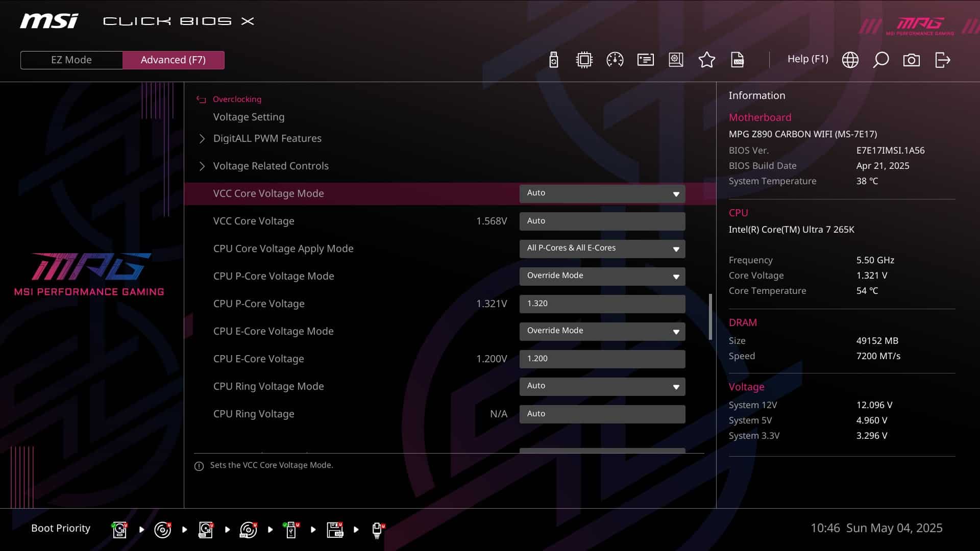This screenshot has height=551, width=980.
Task: Click BIOS version E7E17IMSI.1A56 text
Action: pyautogui.click(x=890, y=151)
